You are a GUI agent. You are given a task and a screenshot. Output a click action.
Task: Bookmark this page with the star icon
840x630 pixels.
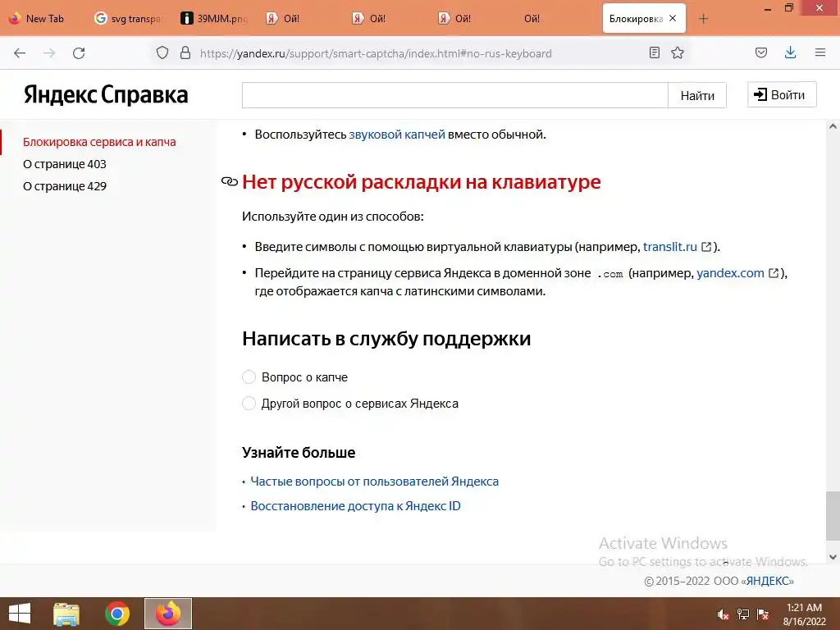coord(678,52)
